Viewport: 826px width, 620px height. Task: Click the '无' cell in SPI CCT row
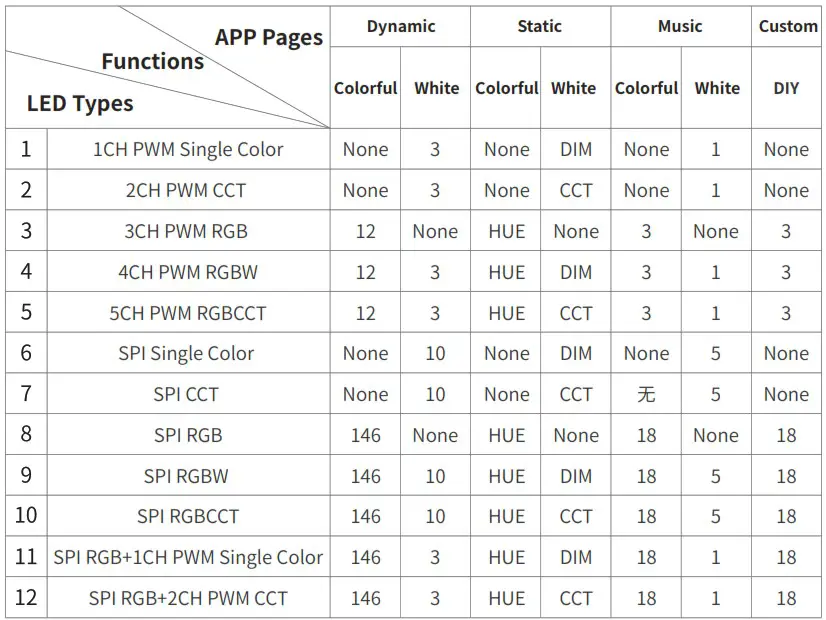pyautogui.click(x=646, y=395)
